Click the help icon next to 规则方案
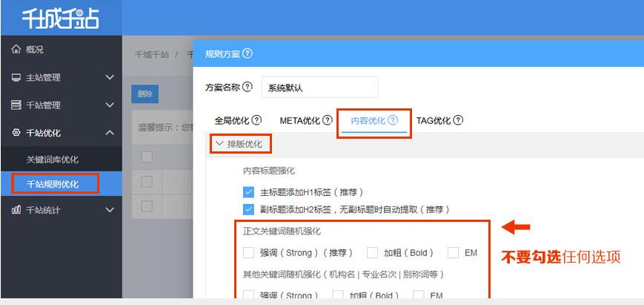This screenshot has width=644, height=305. point(248,53)
